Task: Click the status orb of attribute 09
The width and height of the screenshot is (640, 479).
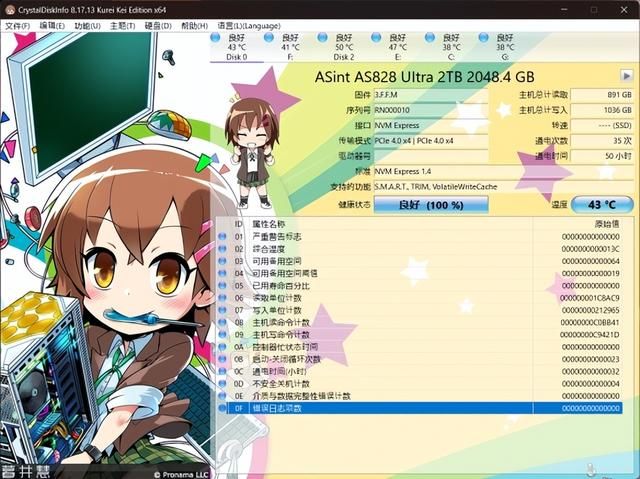Action: (x=222, y=335)
